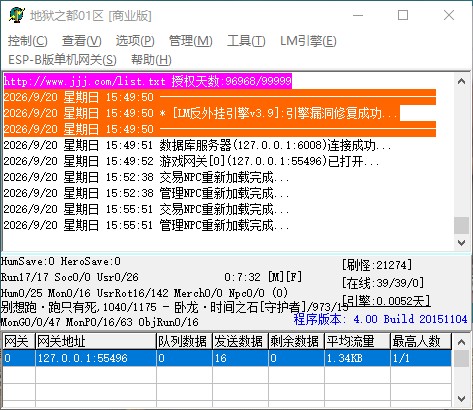Open the 选项(P) menu
Viewport: 473px width, 410px height.
coord(135,41)
